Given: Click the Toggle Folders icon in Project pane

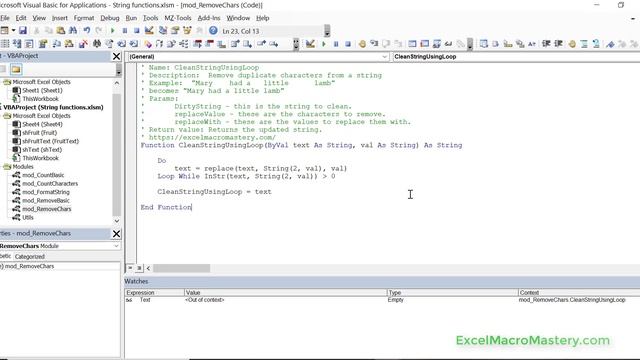Looking at the screenshot, I should click(16, 69).
